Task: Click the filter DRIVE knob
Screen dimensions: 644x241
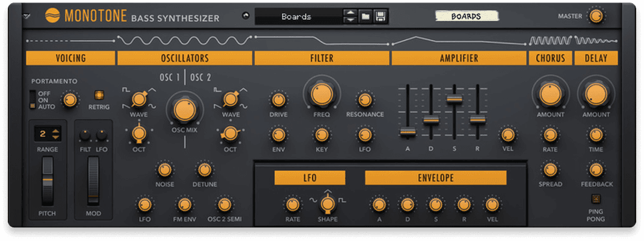Action: (279, 100)
